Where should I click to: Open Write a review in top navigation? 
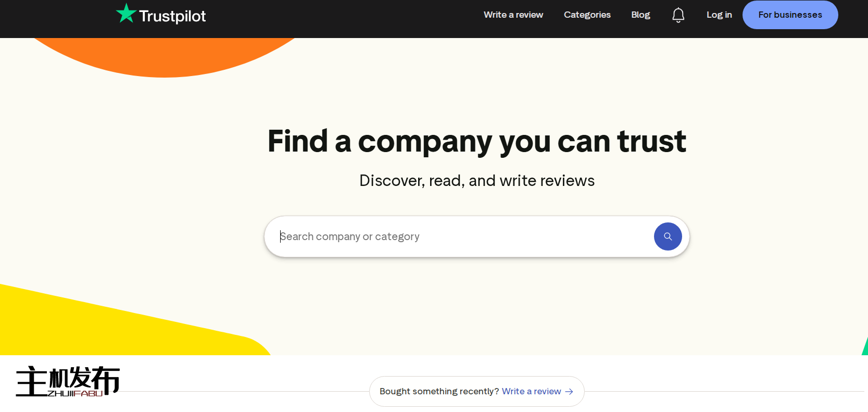click(x=513, y=15)
